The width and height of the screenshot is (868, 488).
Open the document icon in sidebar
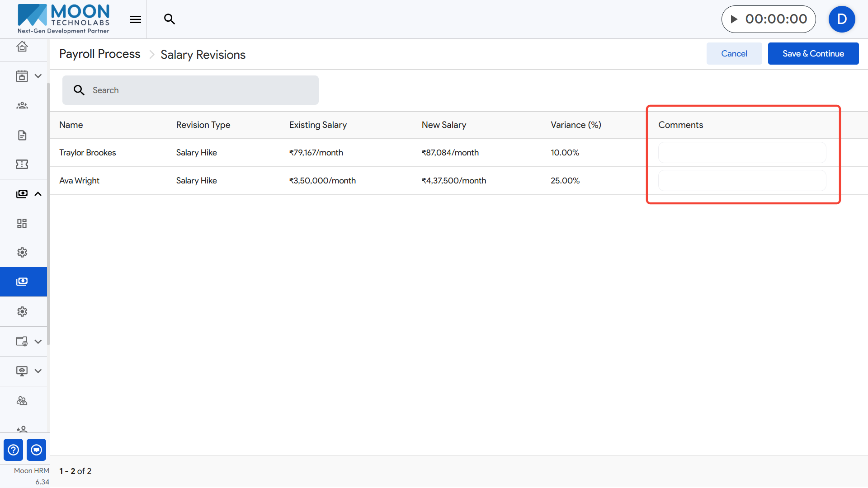(x=22, y=135)
